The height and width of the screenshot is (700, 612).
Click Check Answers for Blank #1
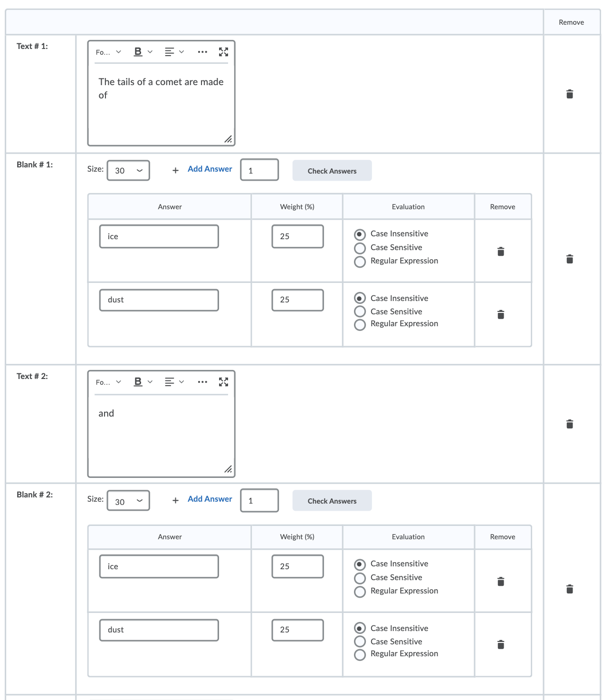332,171
